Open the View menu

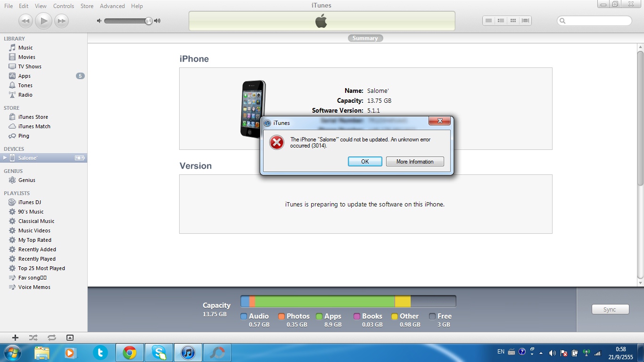click(x=41, y=6)
